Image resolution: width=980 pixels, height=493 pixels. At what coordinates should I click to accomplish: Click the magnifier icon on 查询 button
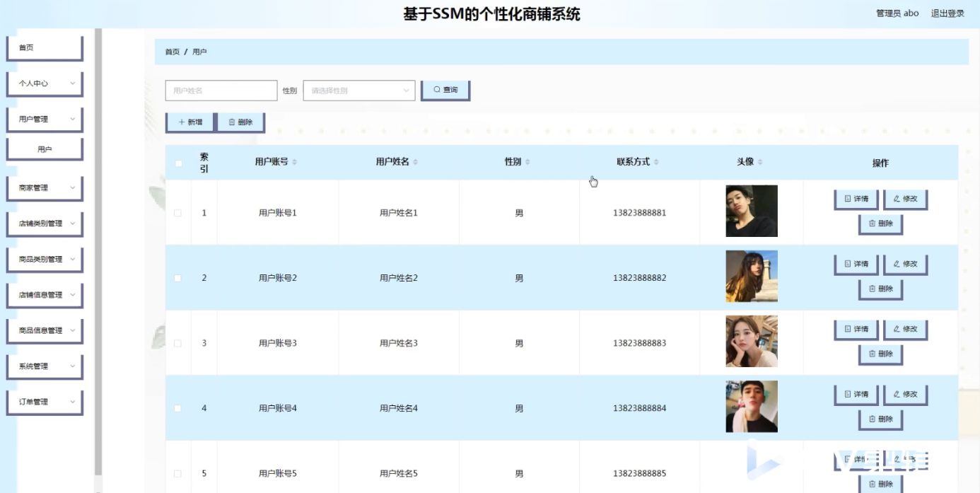tap(437, 90)
